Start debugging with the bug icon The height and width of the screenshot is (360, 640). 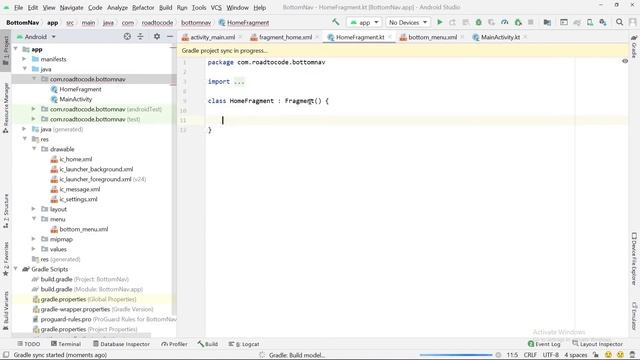[x=478, y=22]
